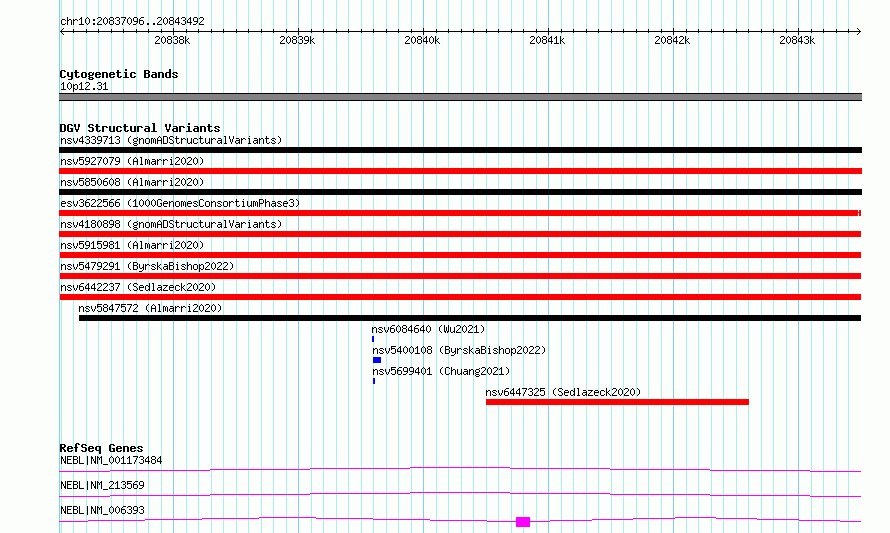Screen dimensions: 890x533
Task: Click the 10p12.31 band label
Action: (84, 87)
